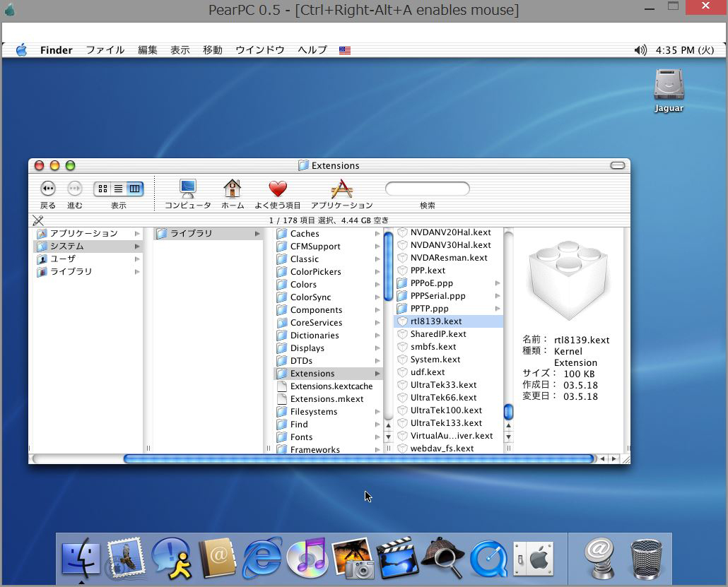Go to the ホーム folder toolbar icon
Image resolution: width=728 pixels, height=587 pixels.
[x=232, y=189]
